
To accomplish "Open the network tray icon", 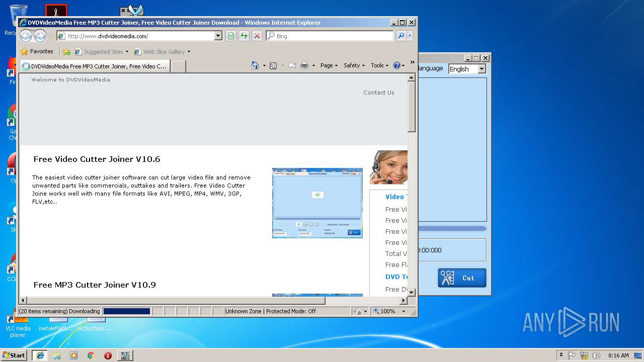I will coord(584,355).
